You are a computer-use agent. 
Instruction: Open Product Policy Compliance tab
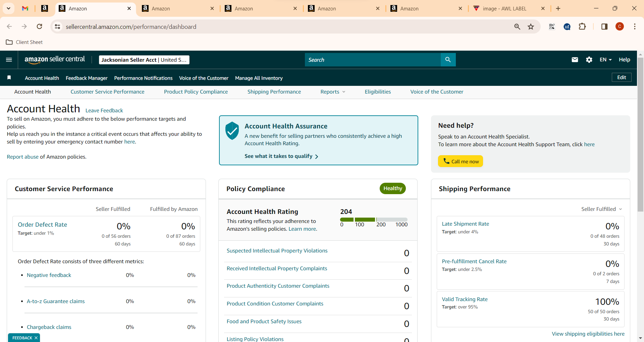[x=196, y=92]
